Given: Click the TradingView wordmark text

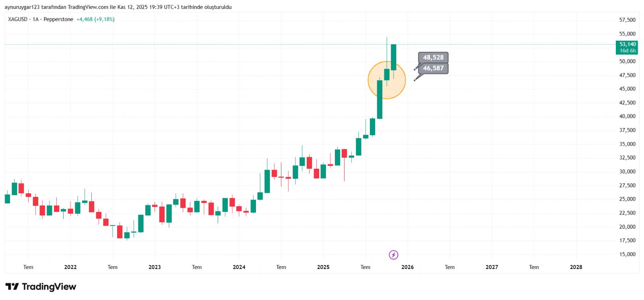Looking at the screenshot, I should click(x=49, y=287).
